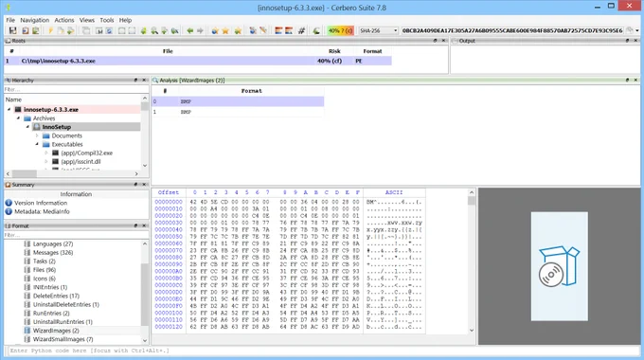
Task: Float the Output panel using its detach icon
Action: coord(627,41)
